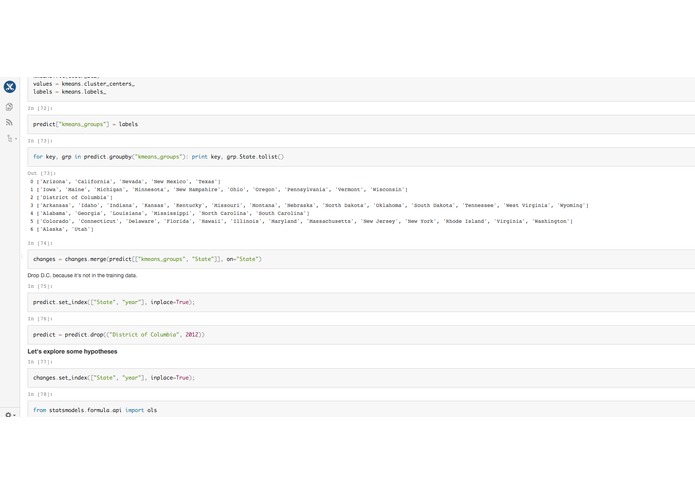Click the statsmodels.formula.api import cell

[361, 409]
